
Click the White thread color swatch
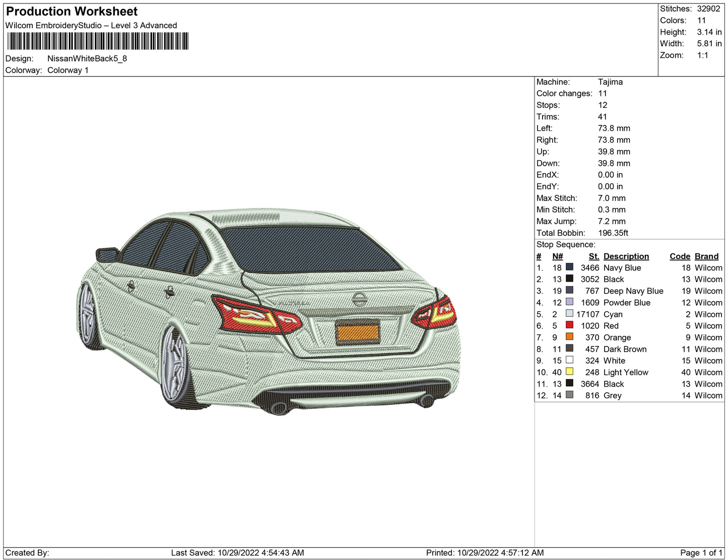[569, 360]
